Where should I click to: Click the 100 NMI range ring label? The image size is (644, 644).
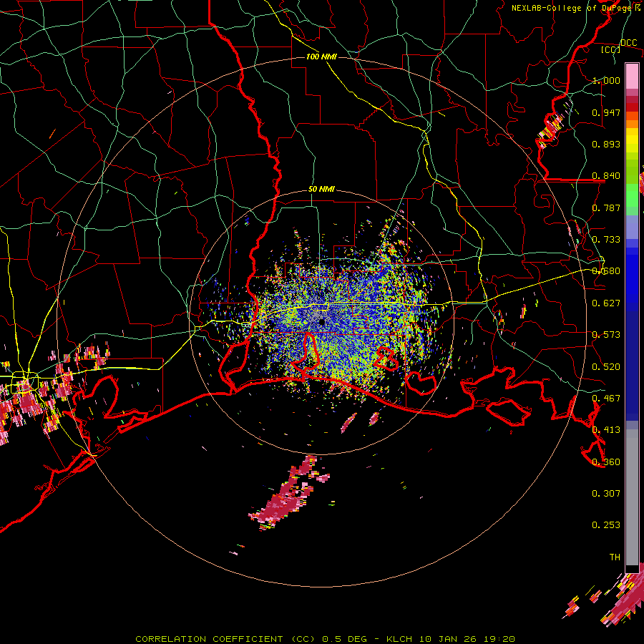(321, 57)
